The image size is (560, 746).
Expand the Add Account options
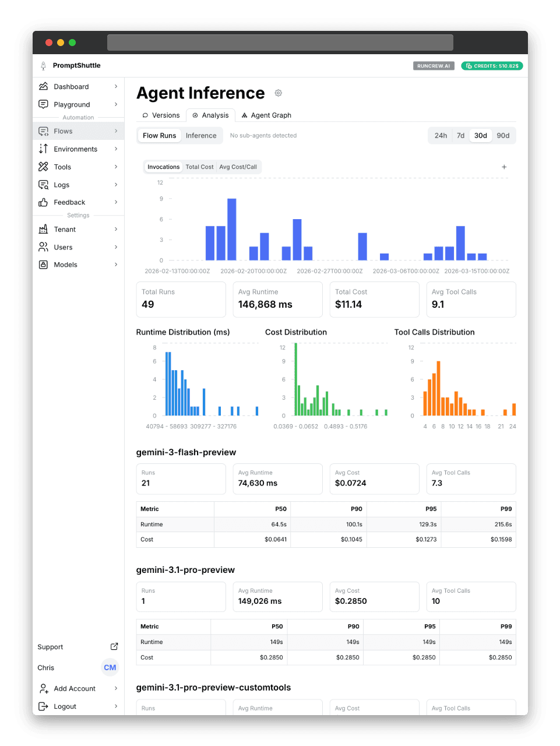pos(74,688)
